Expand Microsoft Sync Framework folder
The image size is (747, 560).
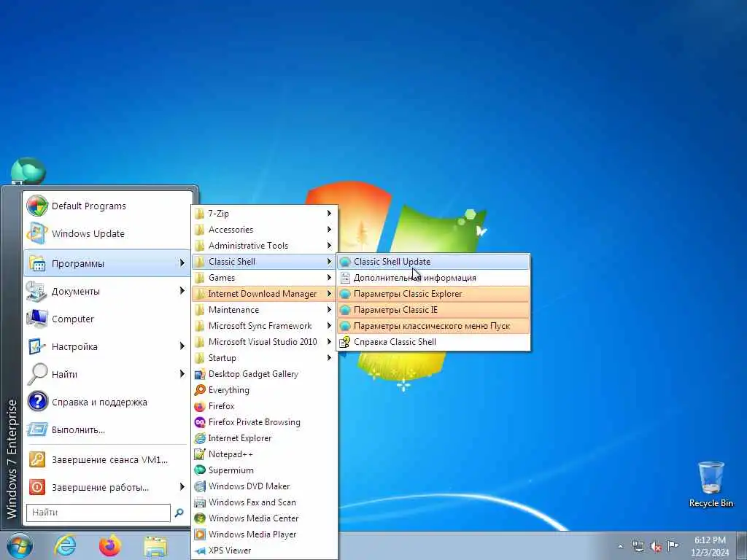[265, 326]
